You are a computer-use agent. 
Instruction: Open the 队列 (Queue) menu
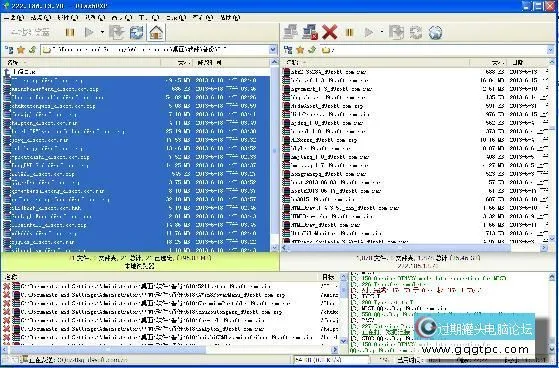tap(95, 17)
